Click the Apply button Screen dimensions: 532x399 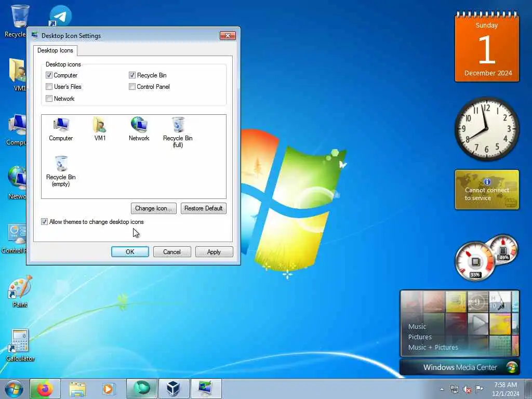(214, 252)
